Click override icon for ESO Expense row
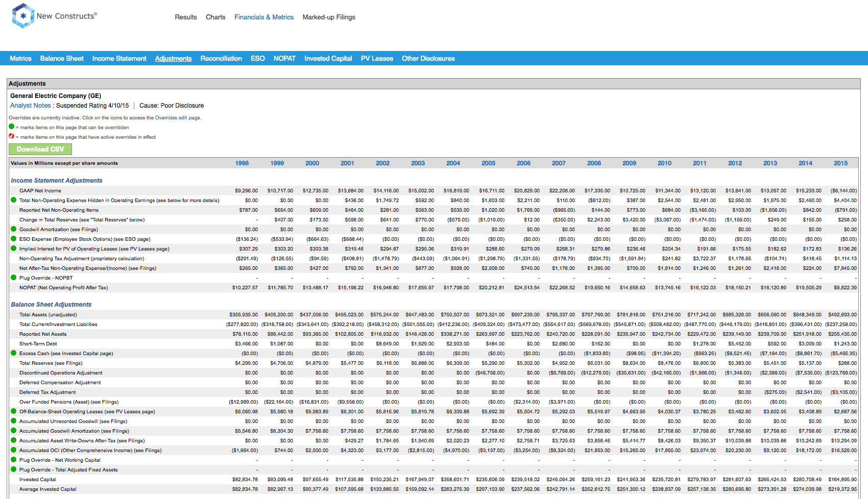The image size is (868, 499). 14,239
